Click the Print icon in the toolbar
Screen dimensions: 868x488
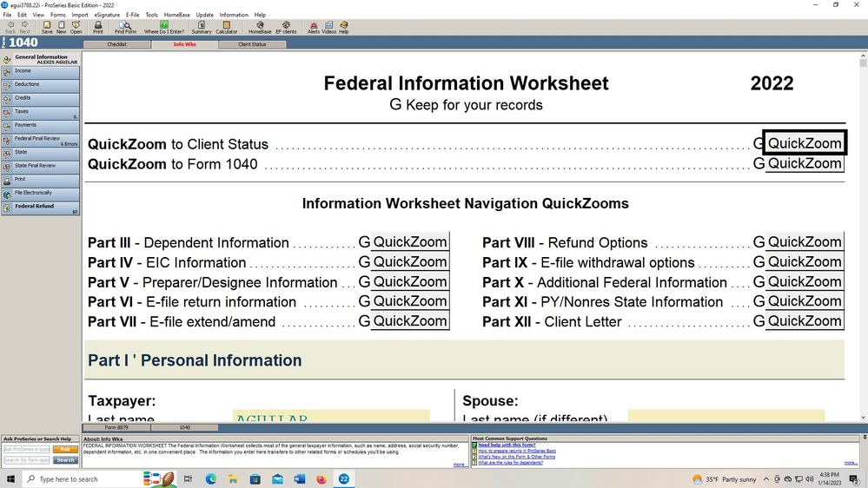(x=98, y=26)
